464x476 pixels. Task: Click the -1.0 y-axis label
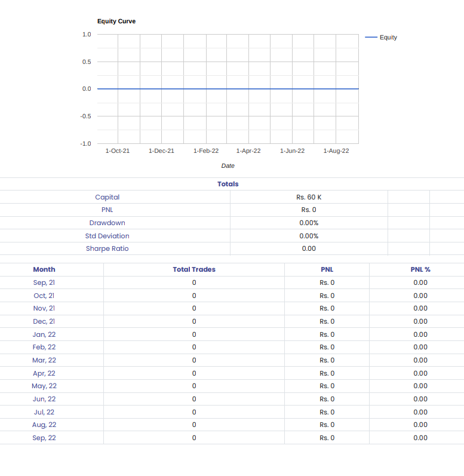85,143
